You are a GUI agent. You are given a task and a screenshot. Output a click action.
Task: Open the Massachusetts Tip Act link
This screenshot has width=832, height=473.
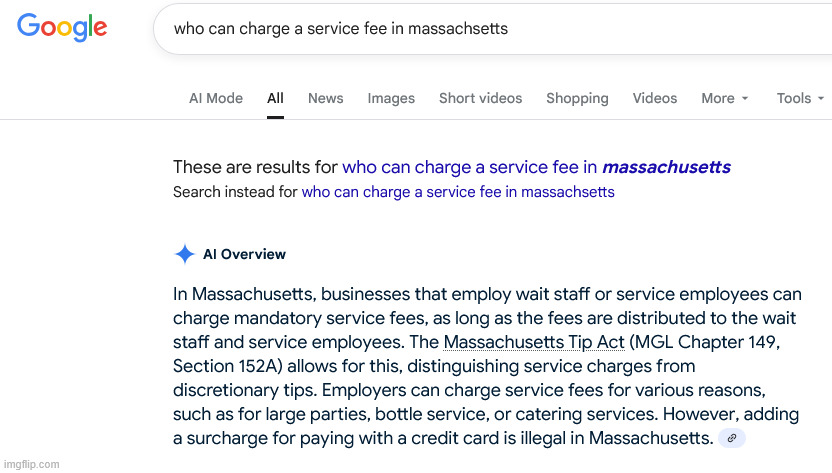pyautogui.click(x=534, y=342)
